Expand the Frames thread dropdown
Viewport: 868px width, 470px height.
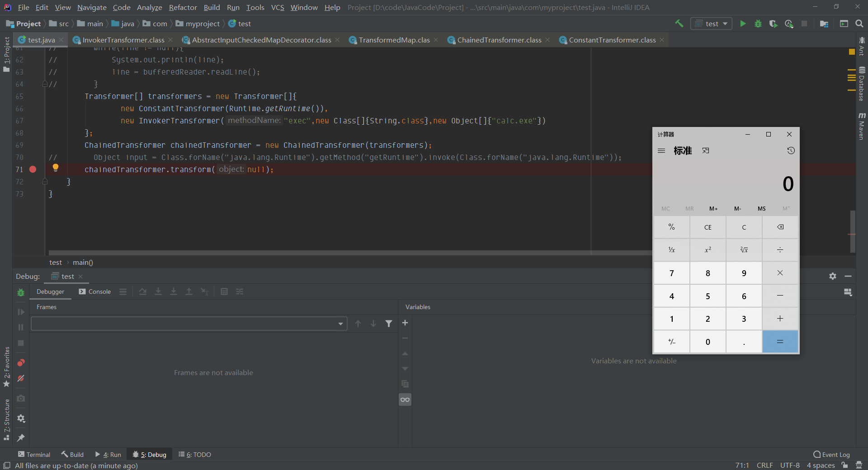click(340, 324)
